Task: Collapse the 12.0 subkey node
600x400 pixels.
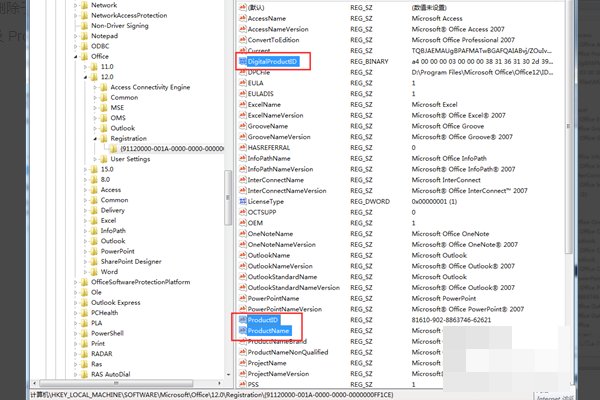Action: point(84,77)
